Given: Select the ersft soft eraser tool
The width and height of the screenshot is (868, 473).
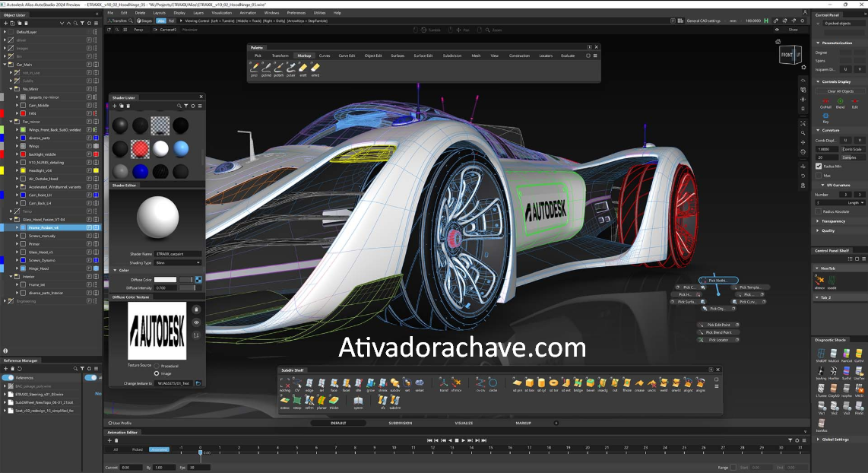Looking at the screenshot, I should pyautogui.click(x=303, y=68).
